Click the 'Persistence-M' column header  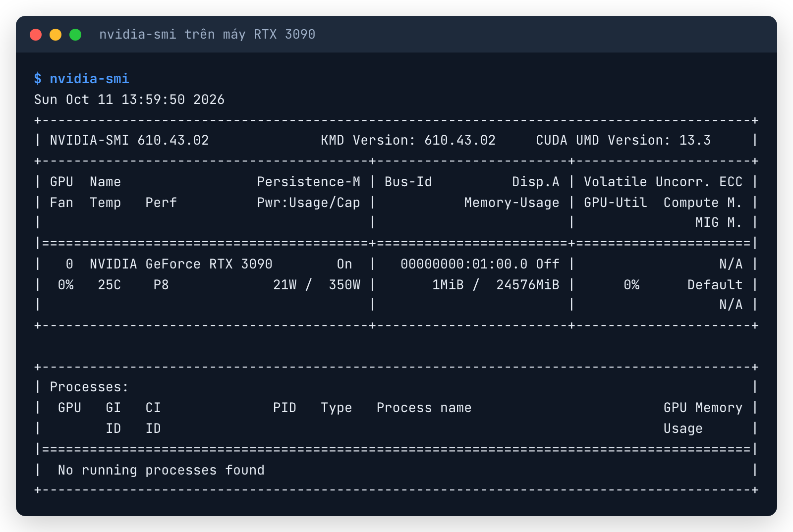point(308,182)
